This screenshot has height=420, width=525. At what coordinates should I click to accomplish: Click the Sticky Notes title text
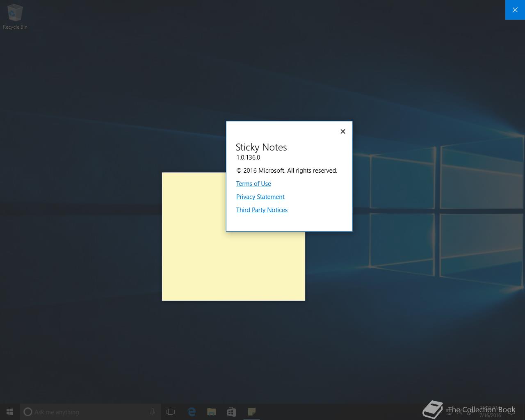(261, 147)
